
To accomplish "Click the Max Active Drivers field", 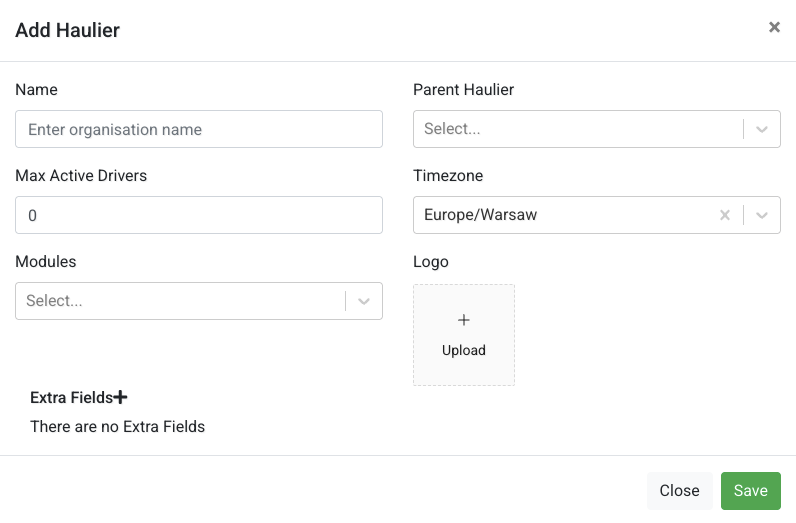I will point(199,215).
